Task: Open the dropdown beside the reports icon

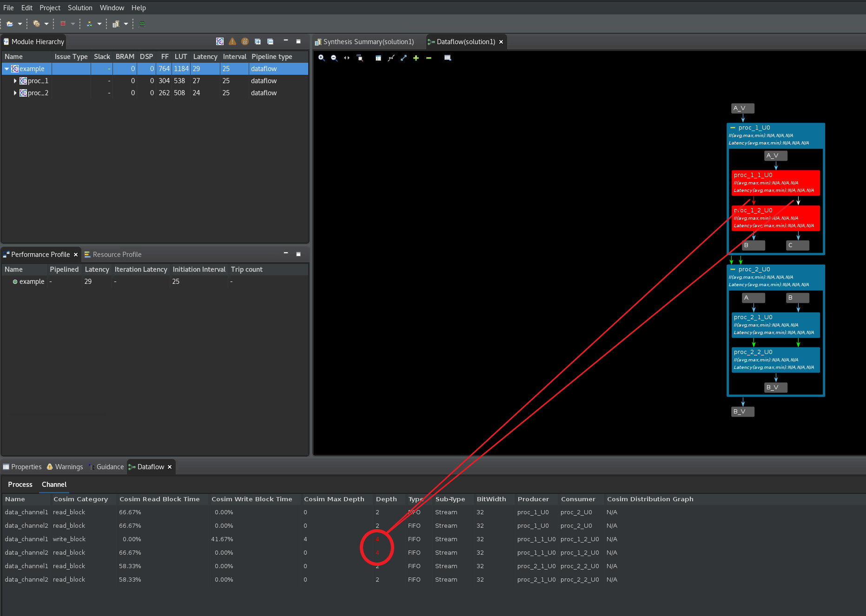Action: [126, 24]
